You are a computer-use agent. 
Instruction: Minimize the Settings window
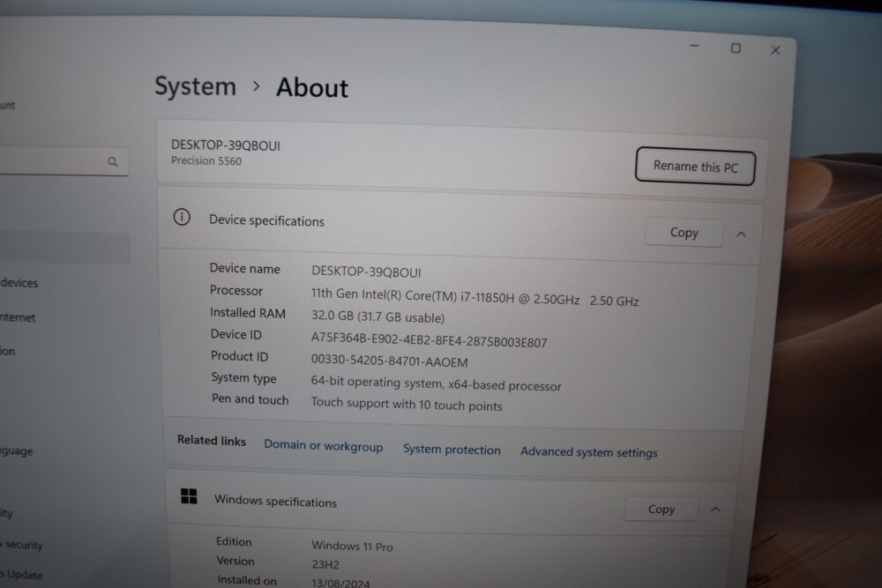694,46
